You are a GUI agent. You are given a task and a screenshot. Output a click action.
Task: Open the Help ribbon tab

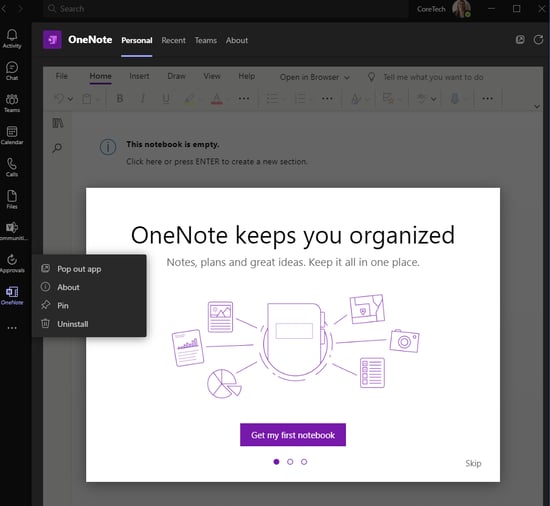[247, 76]
